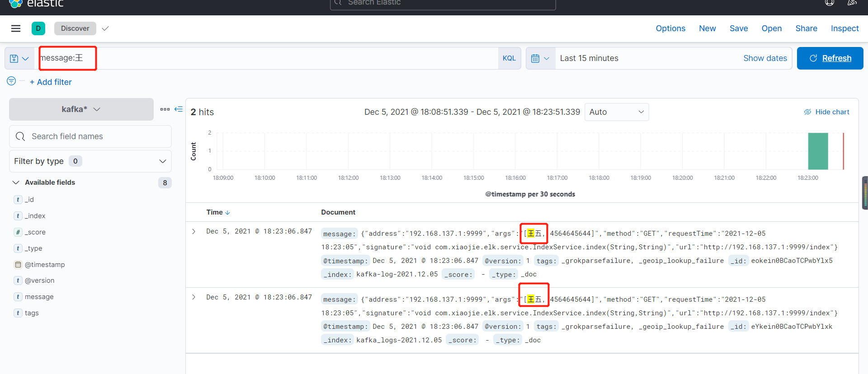The height and width of the screenshot is (374, 868).
Task: Click Save in the top menu
Action: (739, 28)
